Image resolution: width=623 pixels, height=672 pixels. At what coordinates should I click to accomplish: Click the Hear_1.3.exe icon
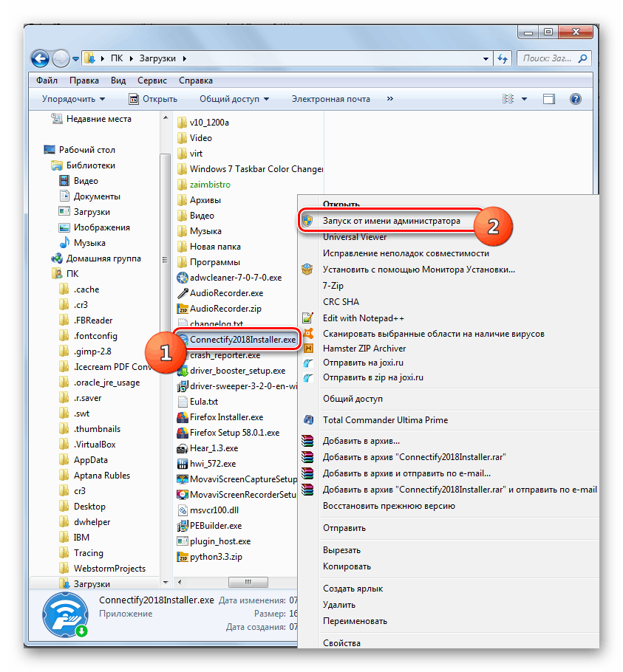coord(183,448)
